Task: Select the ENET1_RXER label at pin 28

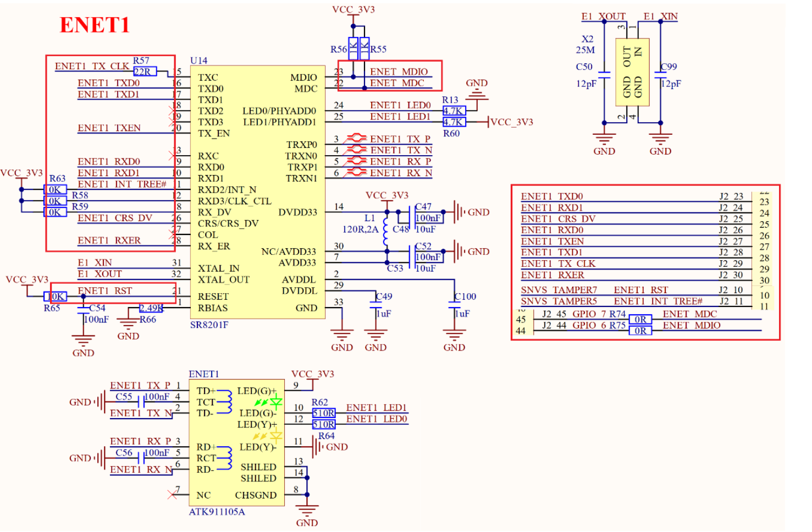Action: (x=109, y=240)
